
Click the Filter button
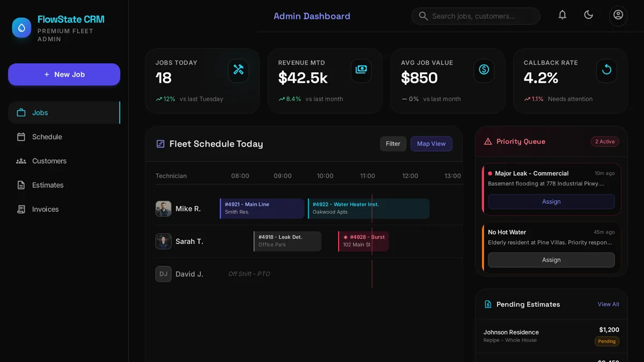(x=393, y=144)
